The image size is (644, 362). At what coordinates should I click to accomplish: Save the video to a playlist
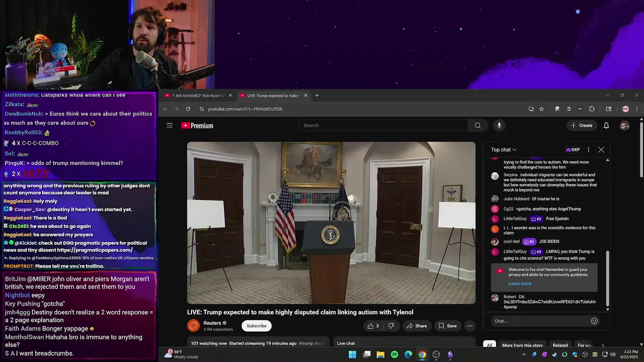pyautogui.click(x=447, y=326)
